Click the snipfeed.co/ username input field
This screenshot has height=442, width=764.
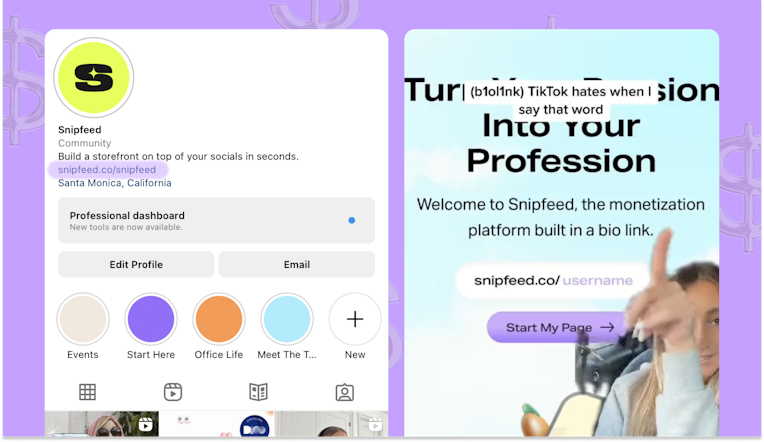(553, 281)
